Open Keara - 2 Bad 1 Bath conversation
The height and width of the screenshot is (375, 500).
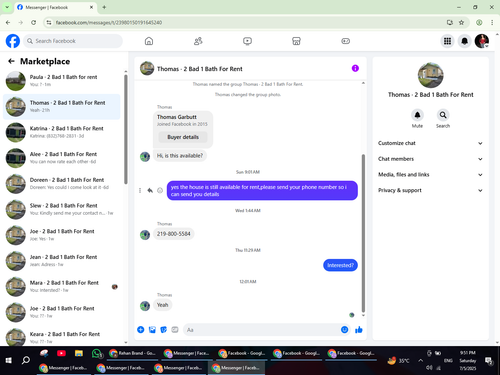[62, 337]
